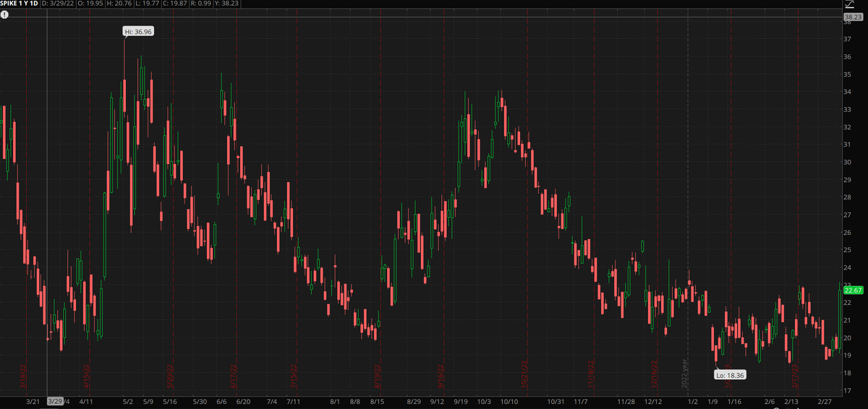This screenshot has height=409, width=868.
Task: Click the 9/12 date axis label
Action: 437,401
